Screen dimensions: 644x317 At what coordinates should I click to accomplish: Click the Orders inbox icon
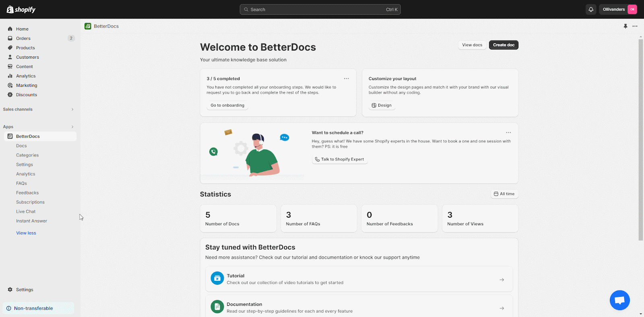click(10, 38)
